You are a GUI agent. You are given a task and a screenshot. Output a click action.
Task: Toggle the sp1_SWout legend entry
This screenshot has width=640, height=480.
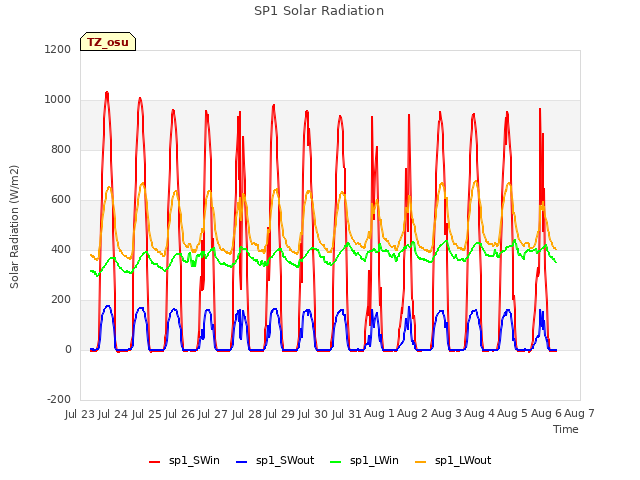(x=276, y=461)
